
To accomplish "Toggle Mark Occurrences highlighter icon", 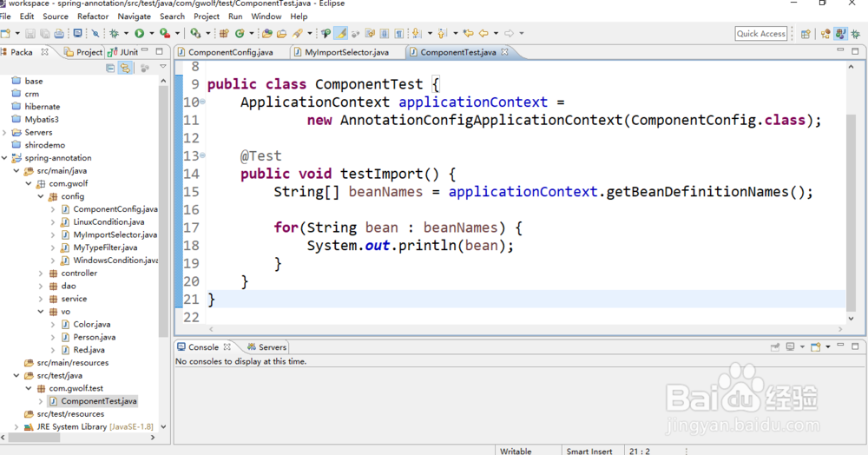I will pos(341,34).
